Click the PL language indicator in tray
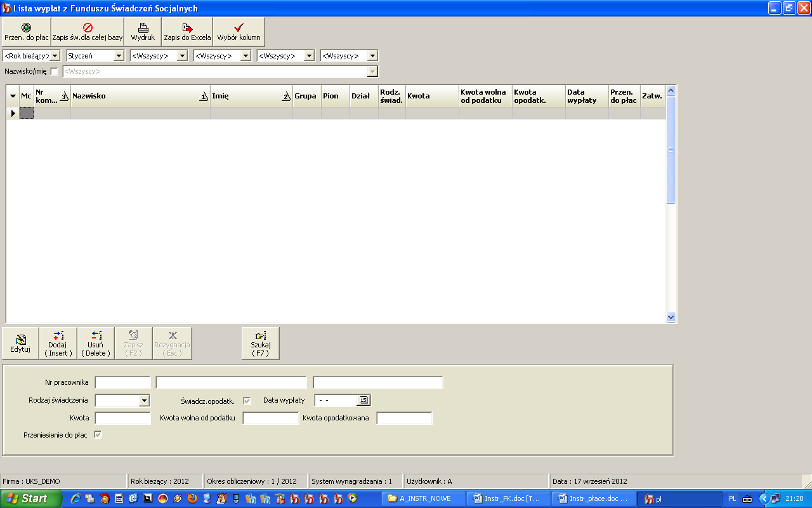Image resolution: width=812 pixels, height=508 pixels. [733, 499]
